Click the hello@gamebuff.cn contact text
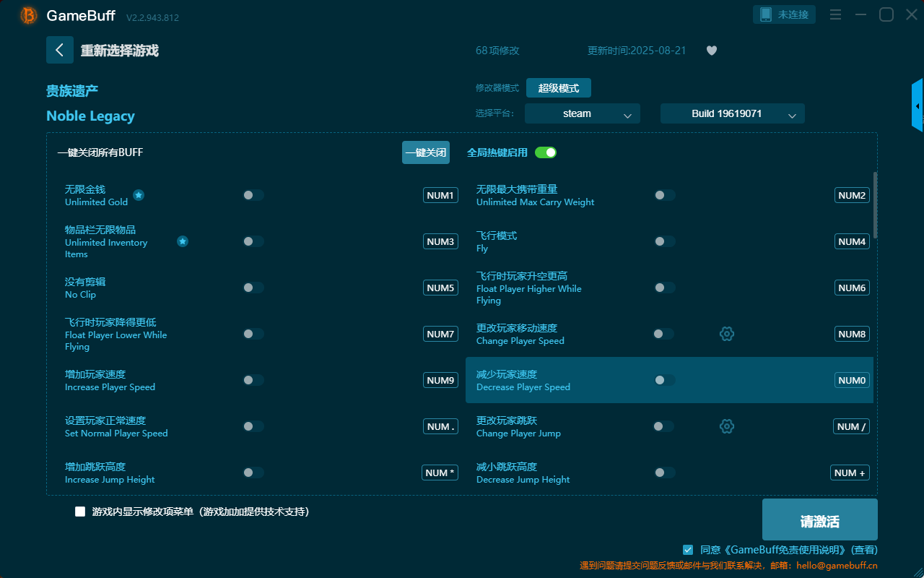Screen dimensions: 924x578 point(837,566)
